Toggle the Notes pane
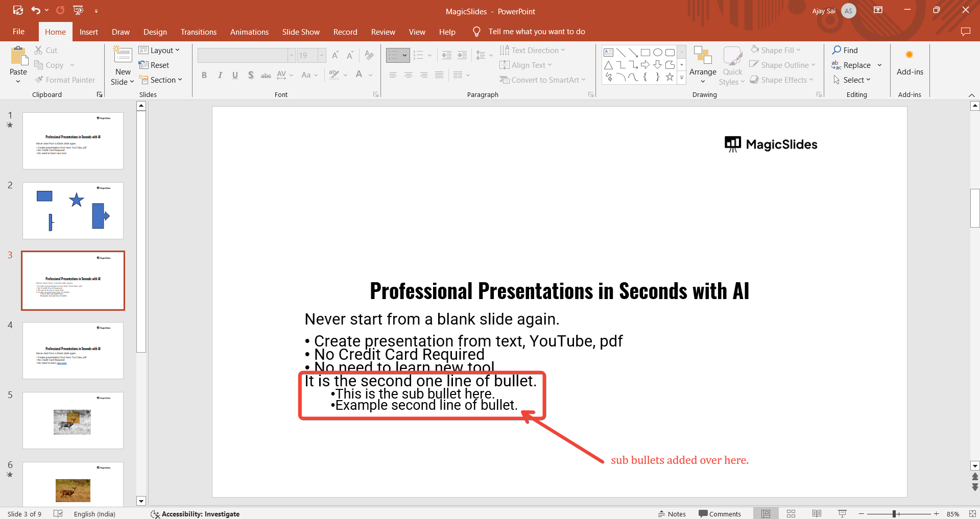Viewport: 980px width, 519px height. point(672,514)
